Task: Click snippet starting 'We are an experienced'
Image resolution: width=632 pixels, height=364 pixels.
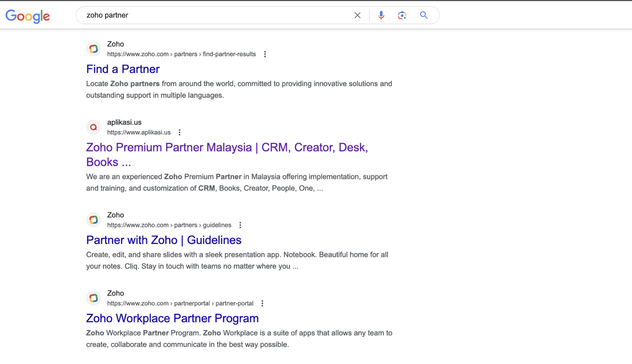Action: click(x=237, y=182)
